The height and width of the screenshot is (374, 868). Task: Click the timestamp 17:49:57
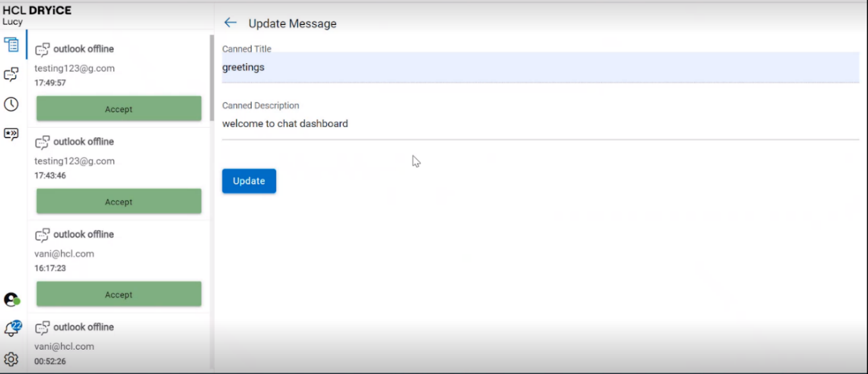click(x=50, y=83)
